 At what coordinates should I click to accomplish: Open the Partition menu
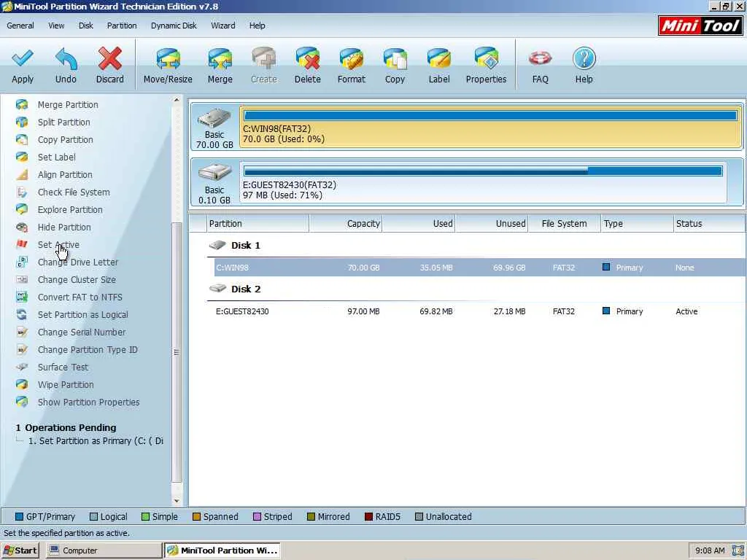pos(122,26)
